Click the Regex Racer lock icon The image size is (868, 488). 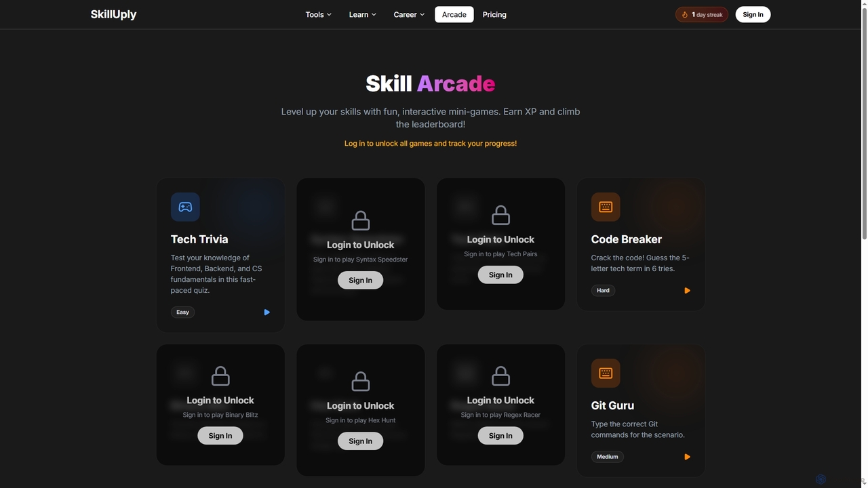tap(500, 375)
